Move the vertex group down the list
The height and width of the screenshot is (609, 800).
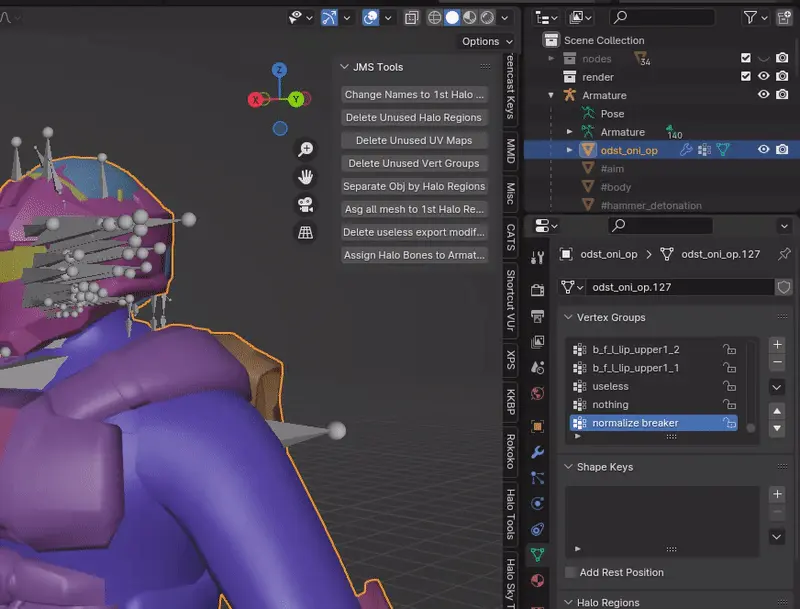777,428
